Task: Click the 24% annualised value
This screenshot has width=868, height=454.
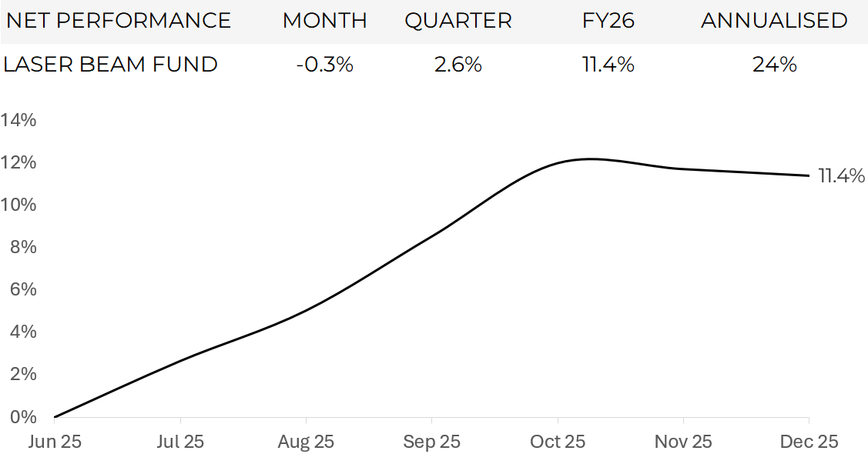Action: (x=775, y=65)
